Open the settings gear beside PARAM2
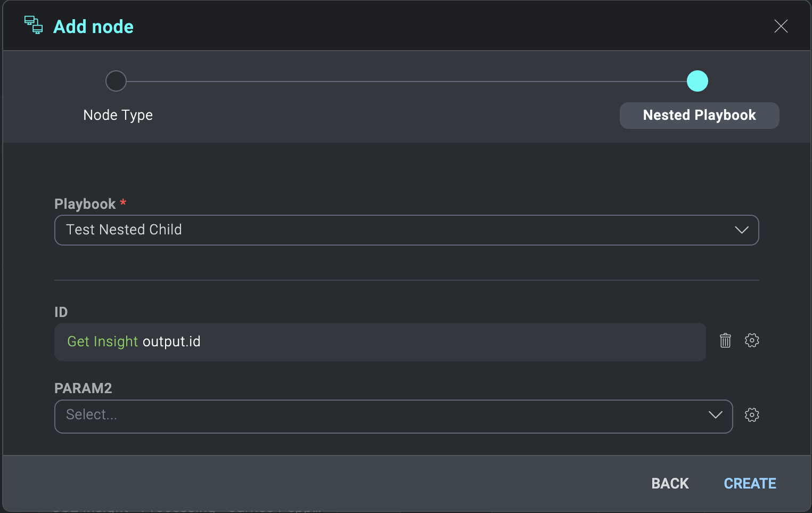The width and height of the screenshot is (812, 513). (x=752, y=415)
